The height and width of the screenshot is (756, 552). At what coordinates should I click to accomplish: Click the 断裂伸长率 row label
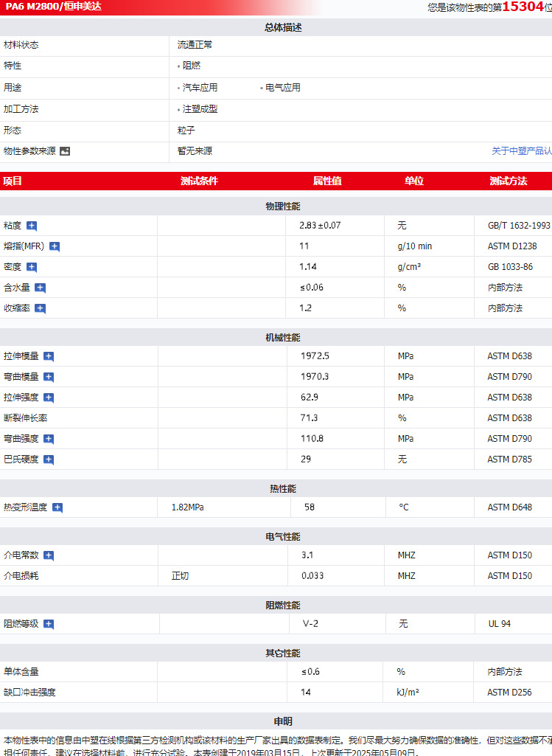coord(26,418)
